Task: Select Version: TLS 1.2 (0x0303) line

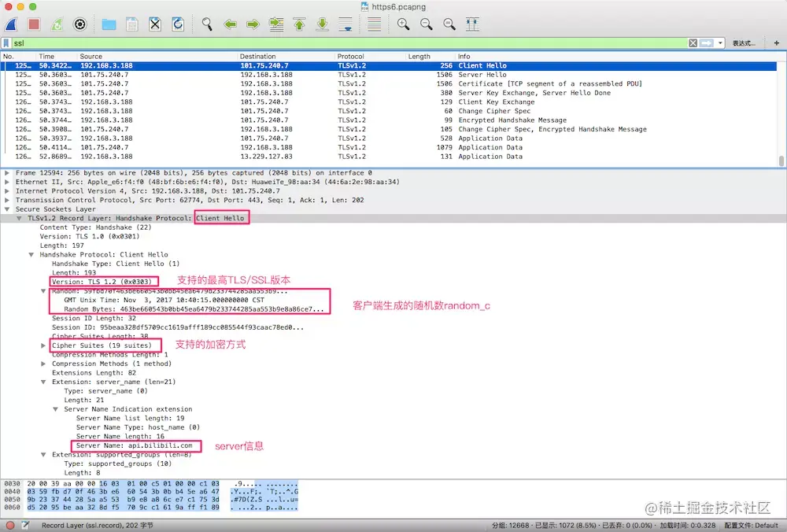Action: point(102,282)
